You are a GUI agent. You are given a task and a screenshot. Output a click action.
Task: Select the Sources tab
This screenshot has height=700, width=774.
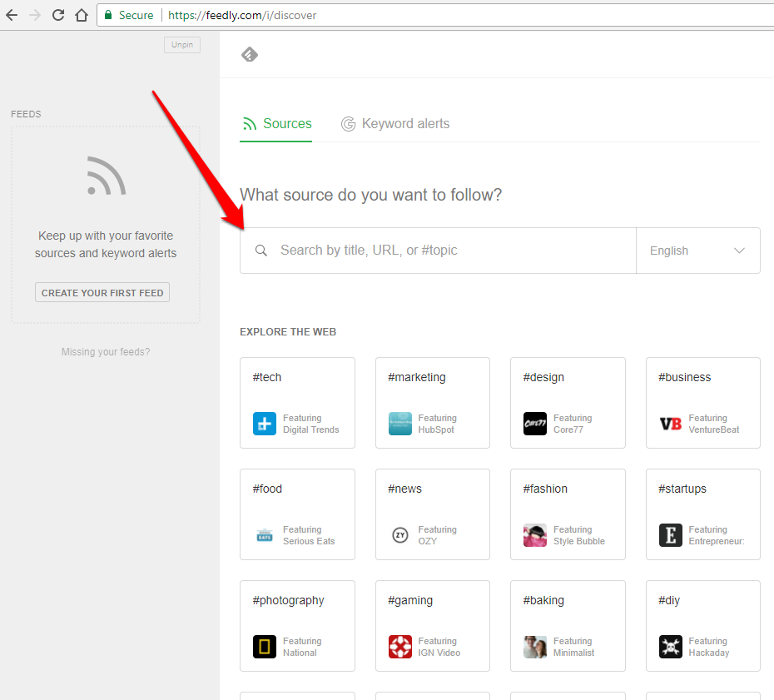[x=276, y=124]
